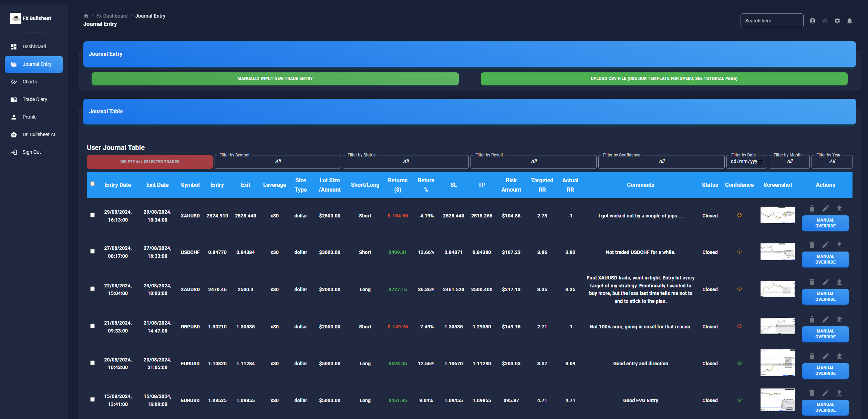Click the delete selected trades icon
Image resolution: width=868 pixels, height=419 pixels.
(x=149, y=162)
